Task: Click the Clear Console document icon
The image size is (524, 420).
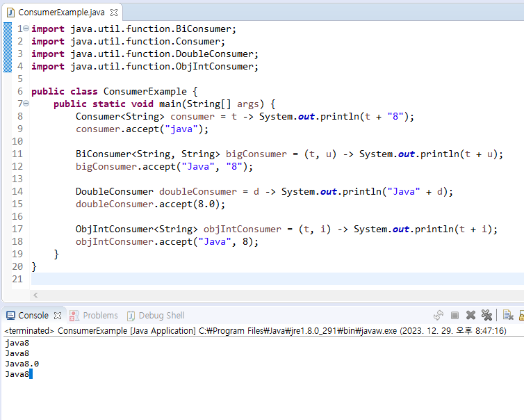Action: pyautogui.click(x=508, y=315)
